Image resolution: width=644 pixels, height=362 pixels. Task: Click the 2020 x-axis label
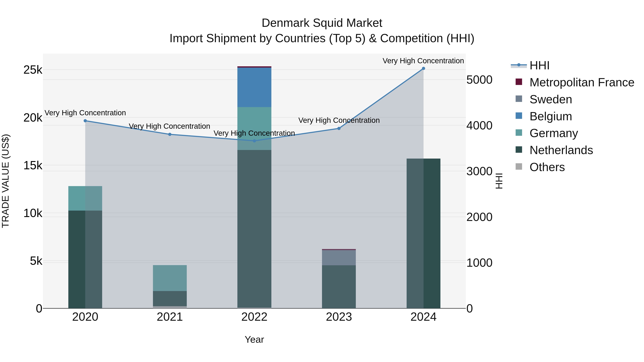pyautogui.click(x=85, y=317)
